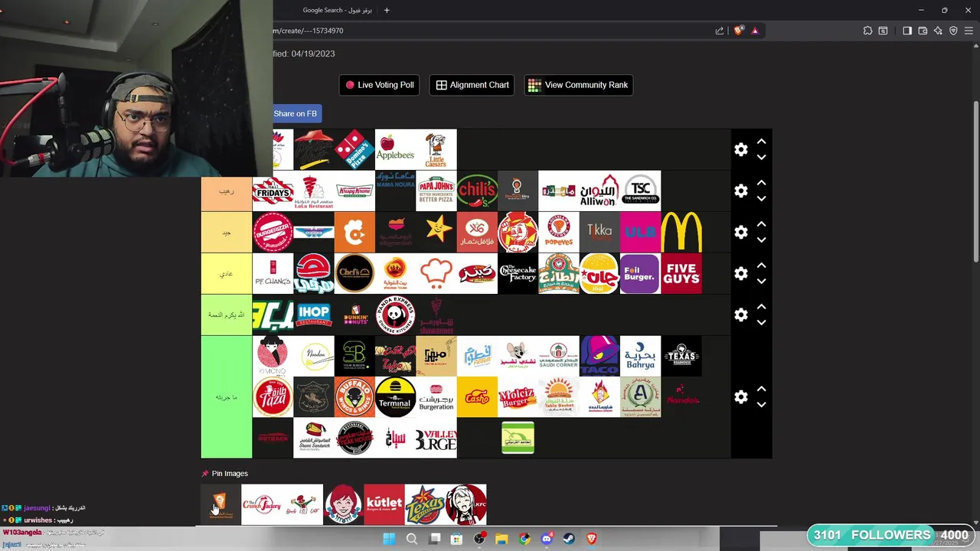Open Brave Shields lion icon

coord(738,31)
